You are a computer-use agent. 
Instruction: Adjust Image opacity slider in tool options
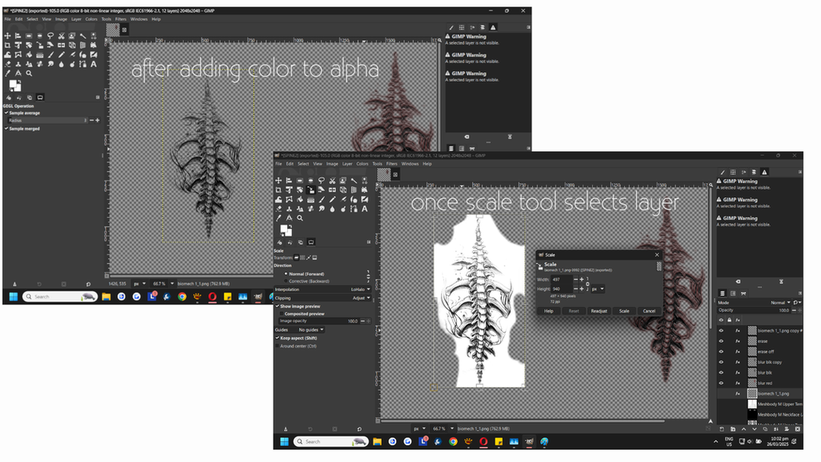coord(318,321)
